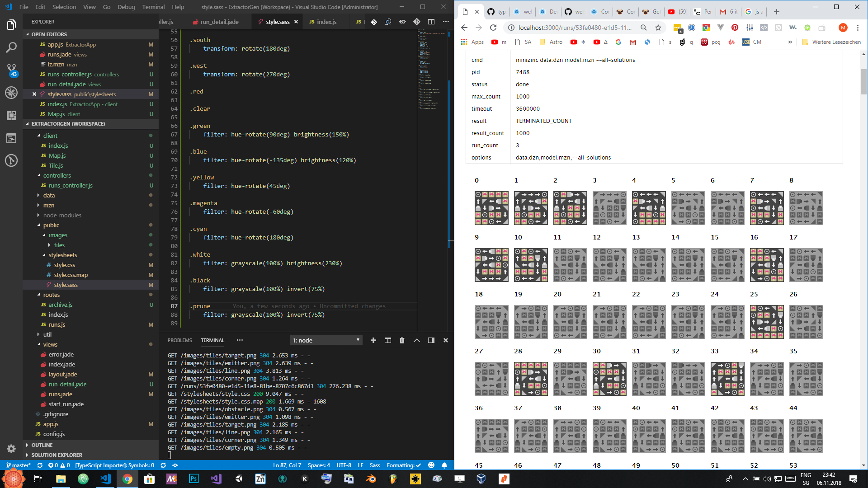Viewport: 868px width, 488px height.
Task: Open the Search view in activity bar
Action: pos(11,47)
